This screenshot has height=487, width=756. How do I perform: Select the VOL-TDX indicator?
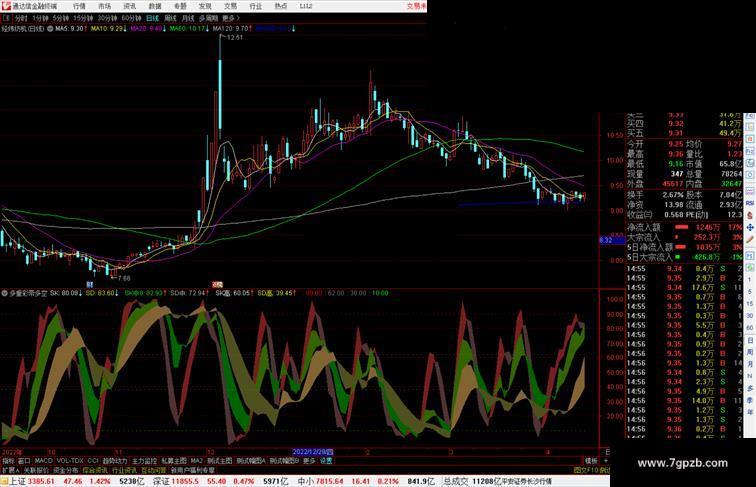coord(70,461)
